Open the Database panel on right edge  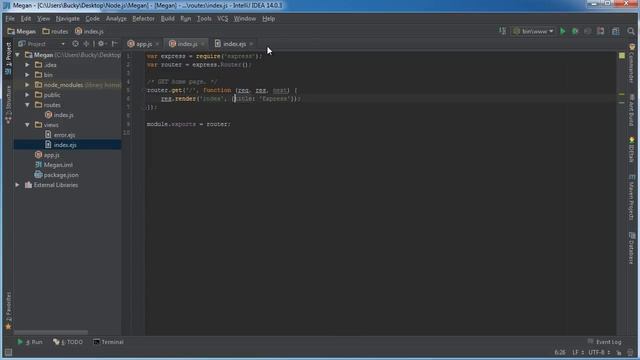[x=631, y=248]
